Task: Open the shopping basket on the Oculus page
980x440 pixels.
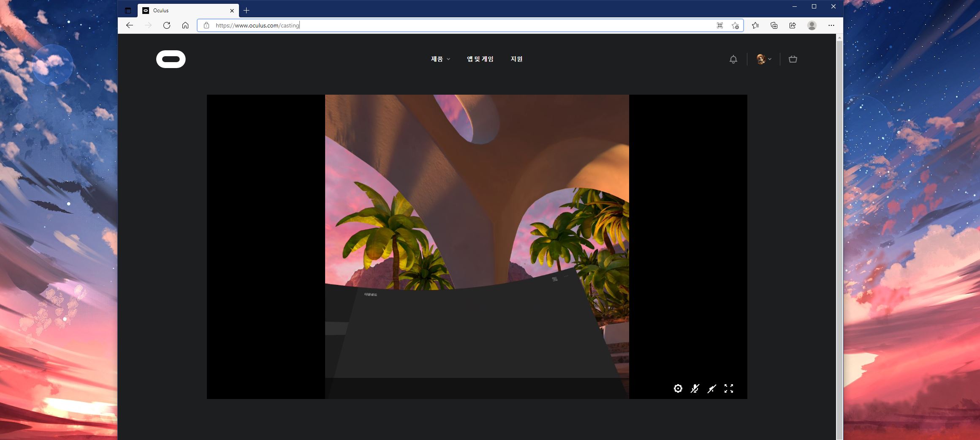Action: pyautogui.click(x=793, y=59)
